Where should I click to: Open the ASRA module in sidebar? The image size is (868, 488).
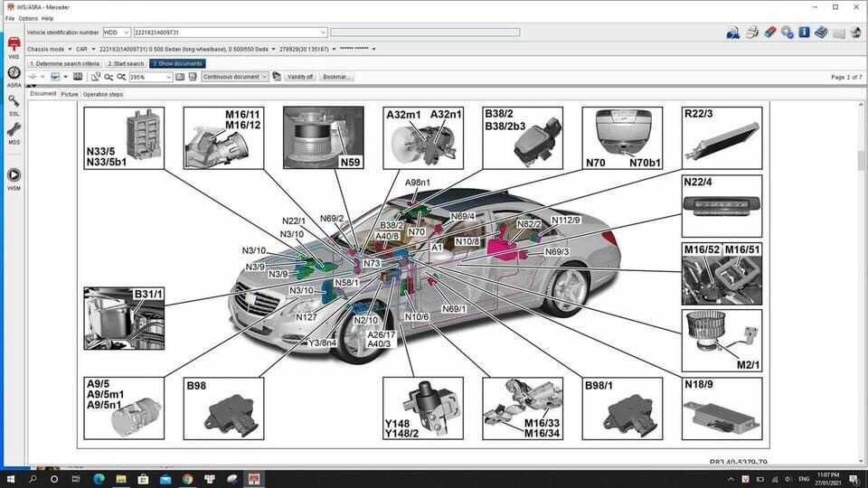click(x=14, y=76)
